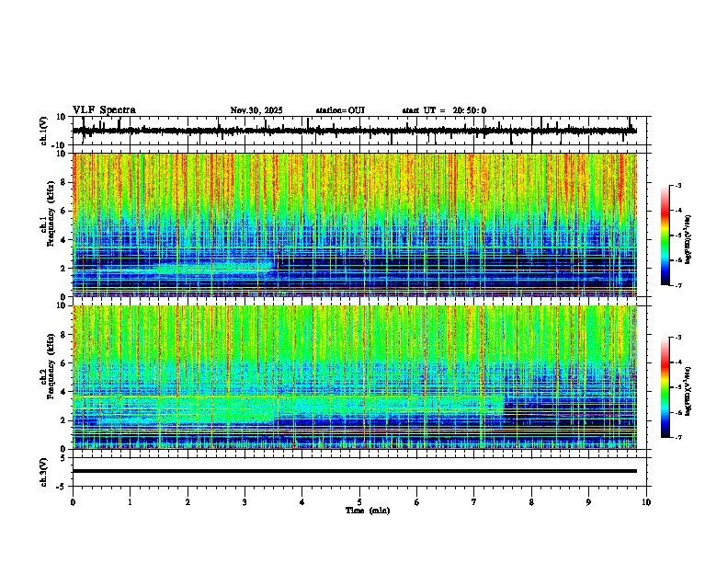Image resolution: width=728 pixels, height=563 pixels.
Task: Click the "8" kHz tick on ch.2 frequency axis
Action: click(x=63, y=335)
